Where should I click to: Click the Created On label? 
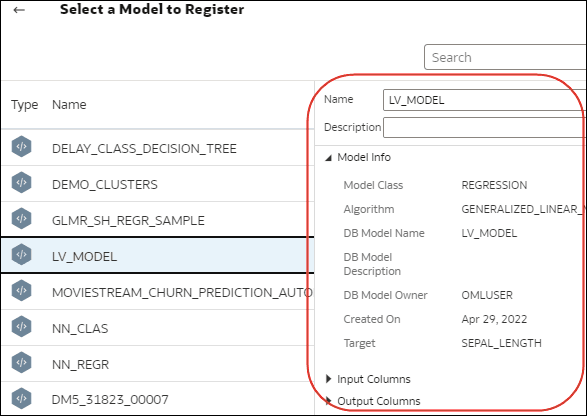(372, 319)
